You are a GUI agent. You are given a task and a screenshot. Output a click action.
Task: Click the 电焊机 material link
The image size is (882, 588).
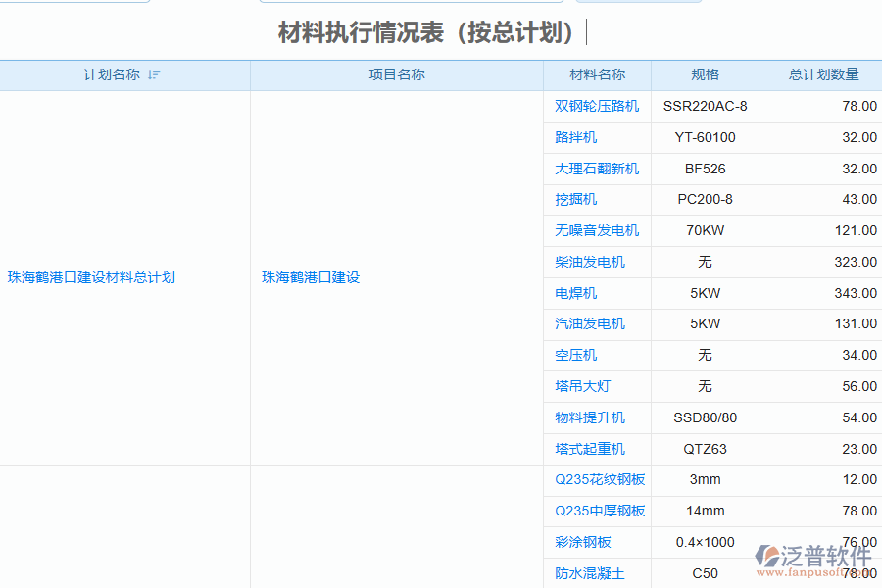pyautogui.click(x=575, y=293)
